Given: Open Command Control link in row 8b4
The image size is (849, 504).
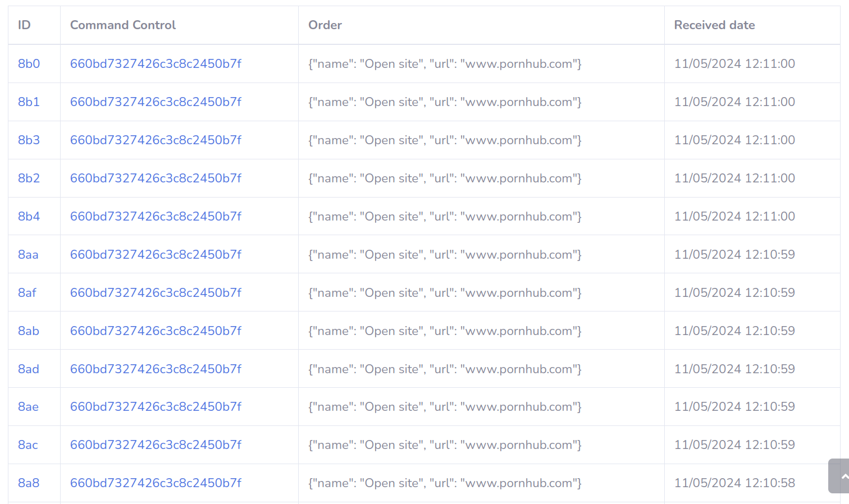Looking at the screenshot, I should 156,217.
